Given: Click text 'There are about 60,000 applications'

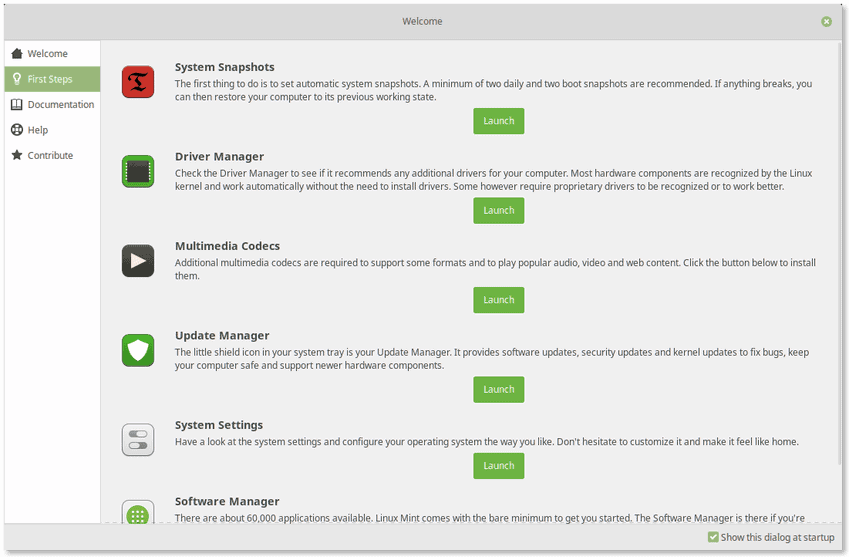Looking at the screenshot, I should (489, 518).
